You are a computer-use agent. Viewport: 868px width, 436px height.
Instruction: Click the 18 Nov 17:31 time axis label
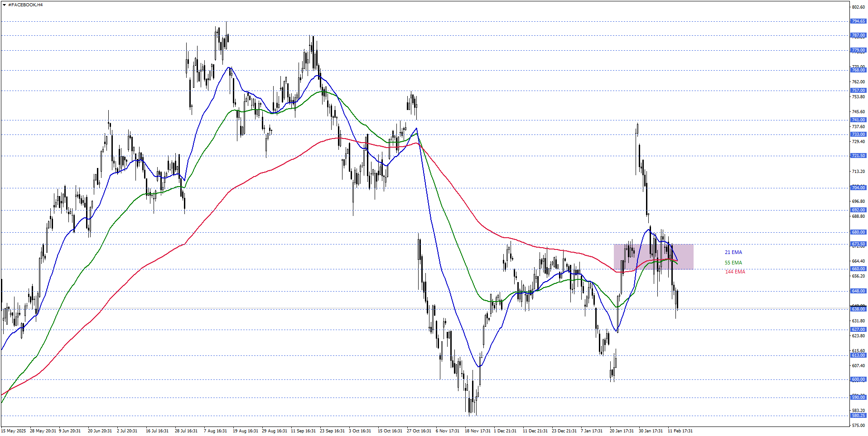477,431
